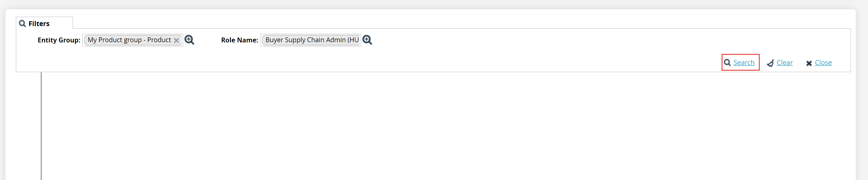Reset filters using the Clear link
This screenshot has height=180, width=868.
tap(784, 63)
